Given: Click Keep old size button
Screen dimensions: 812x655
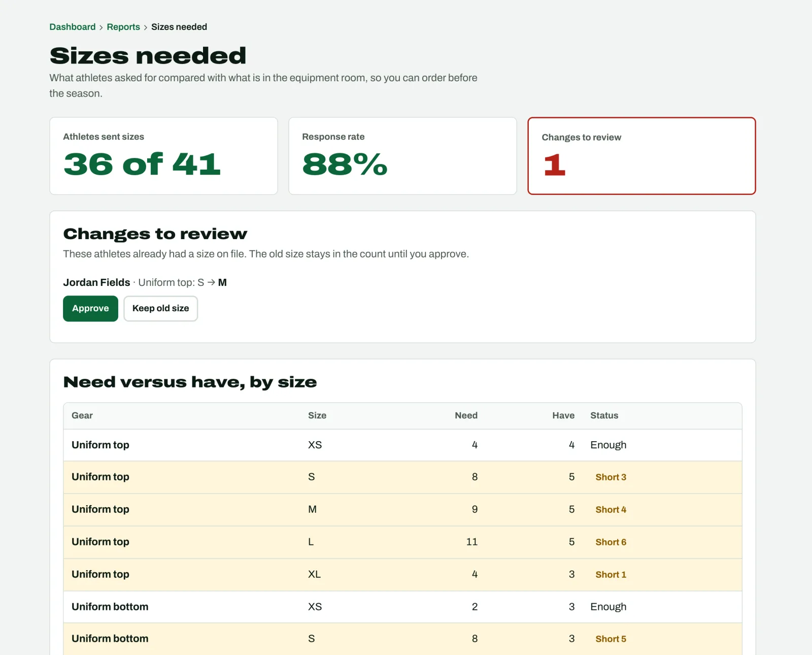Looking at the screenshot, I should pos(160,308).
